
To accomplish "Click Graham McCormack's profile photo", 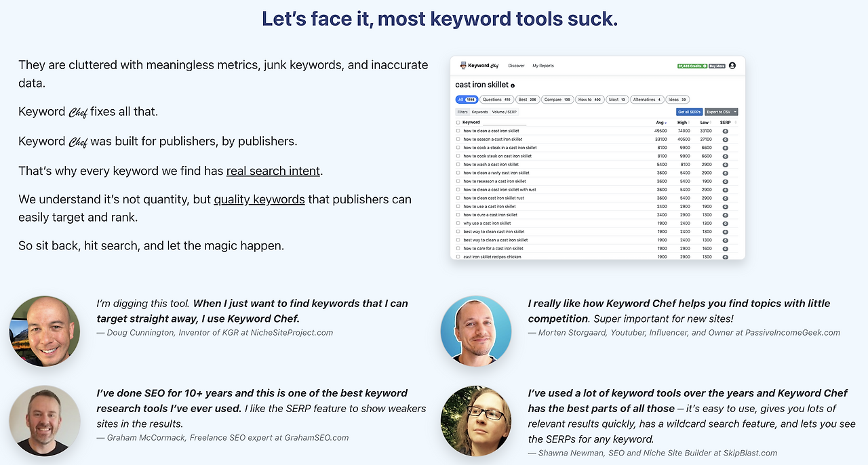I will click(45, 420).
